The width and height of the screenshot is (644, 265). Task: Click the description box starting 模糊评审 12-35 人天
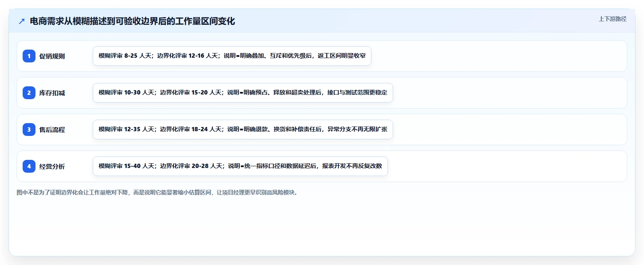(x=243, y=130)
